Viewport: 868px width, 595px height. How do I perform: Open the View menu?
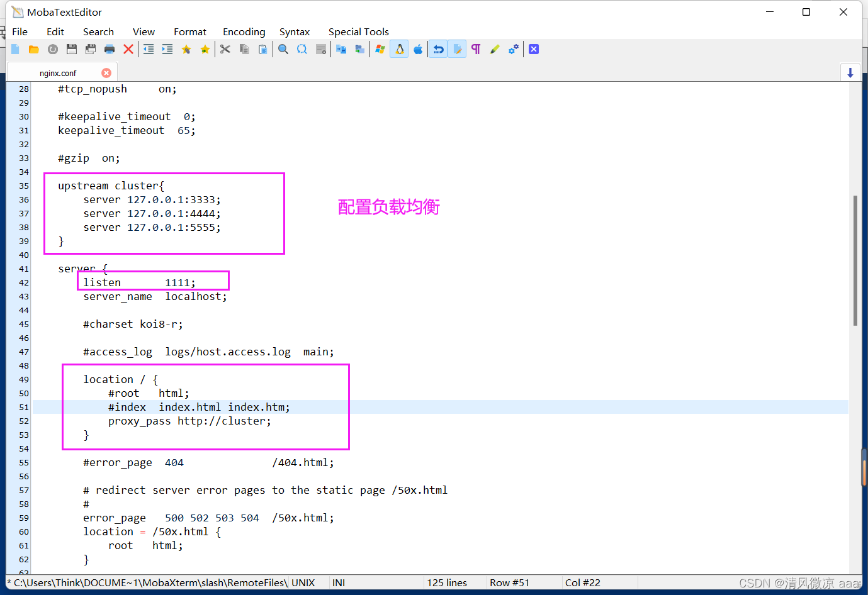point(144,31)
